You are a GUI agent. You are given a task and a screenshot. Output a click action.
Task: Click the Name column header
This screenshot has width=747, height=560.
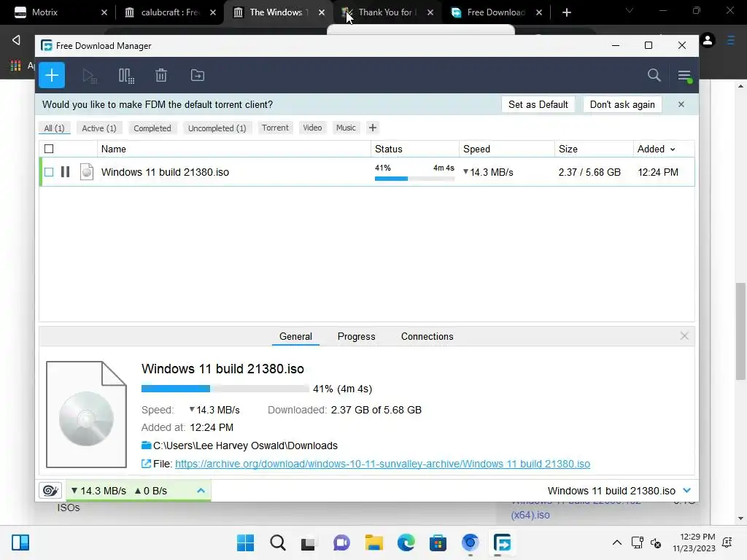(x=234, y=149)
